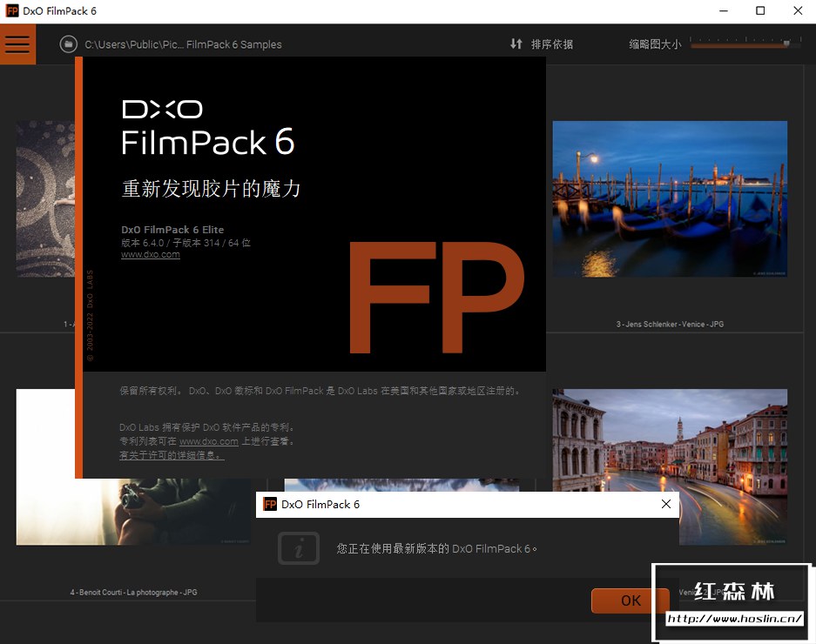Select the first grainy sepia thumbnail

tap(45, 198)
